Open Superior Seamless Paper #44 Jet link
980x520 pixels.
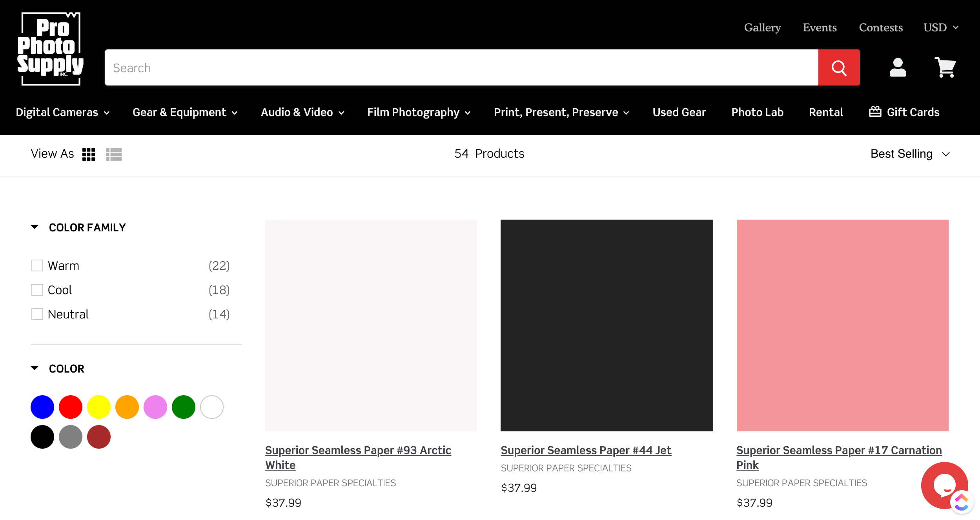point(586,450)
